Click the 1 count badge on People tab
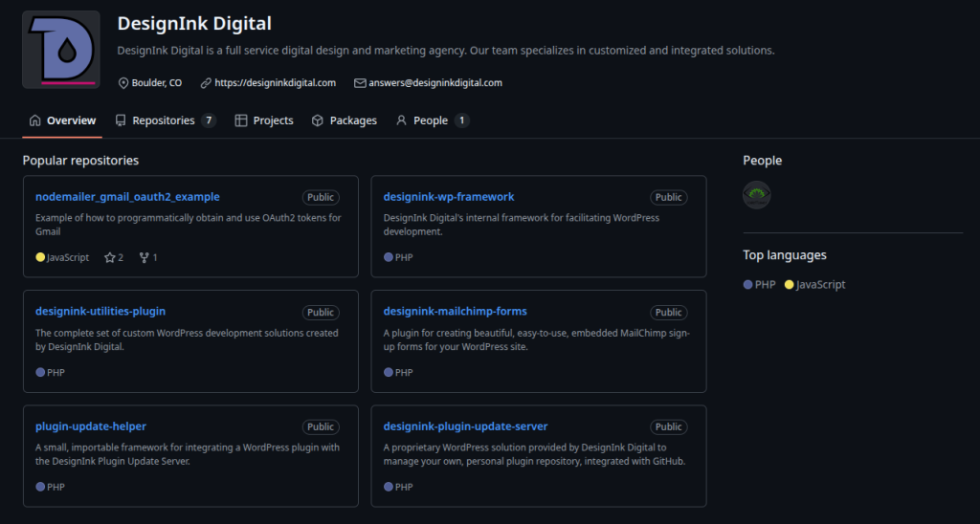 click(462, 120)
